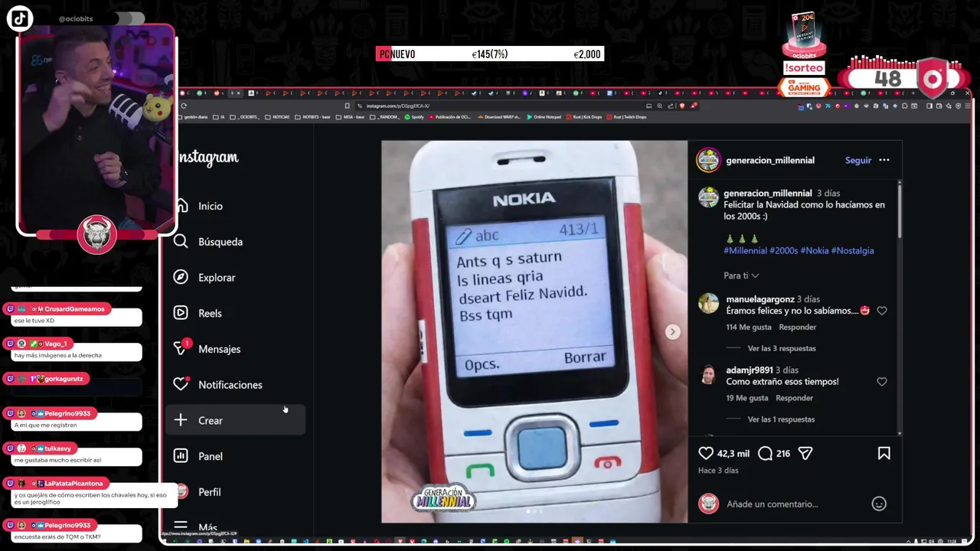Click the Crear plus icon
Image resolution: width=980 pixels, height=551 pixels.
[181, 420]
